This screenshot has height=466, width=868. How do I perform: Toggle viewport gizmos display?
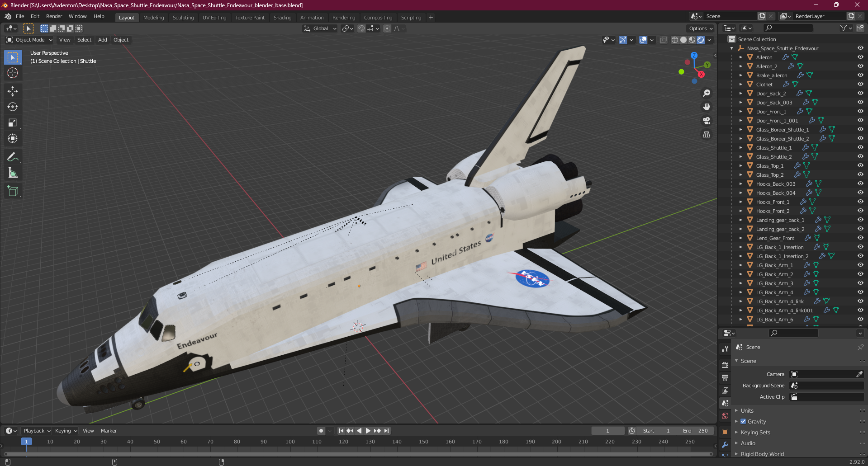coord(623,40)
